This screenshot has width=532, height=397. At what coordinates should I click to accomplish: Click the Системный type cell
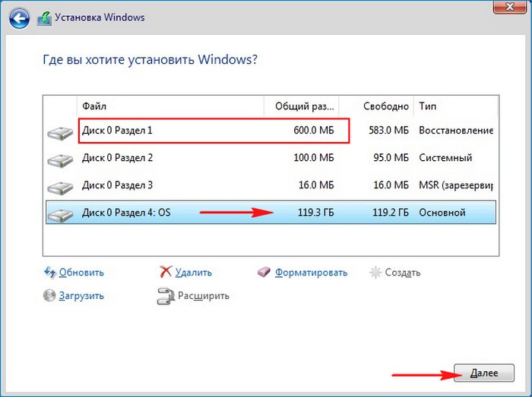[445, 158]
